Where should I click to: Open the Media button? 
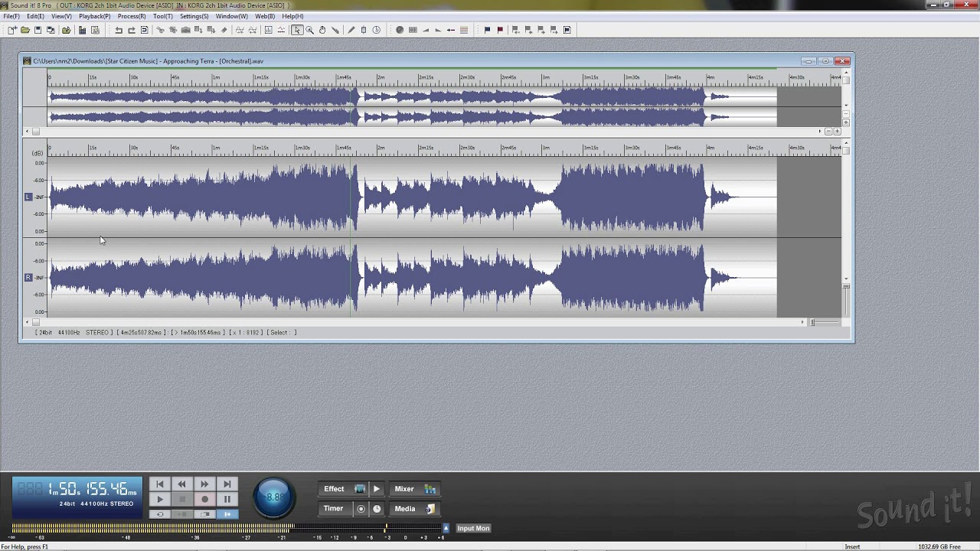[414, 509]
